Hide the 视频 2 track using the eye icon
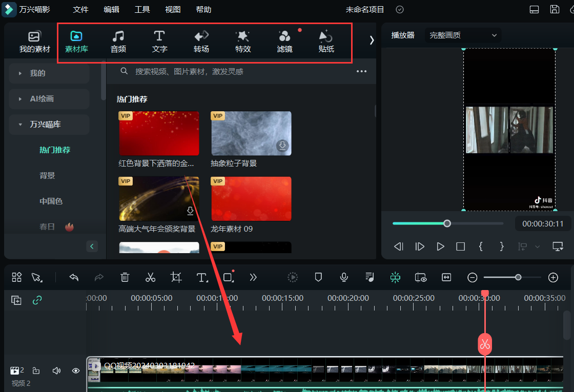 click(x=75, y=370)
